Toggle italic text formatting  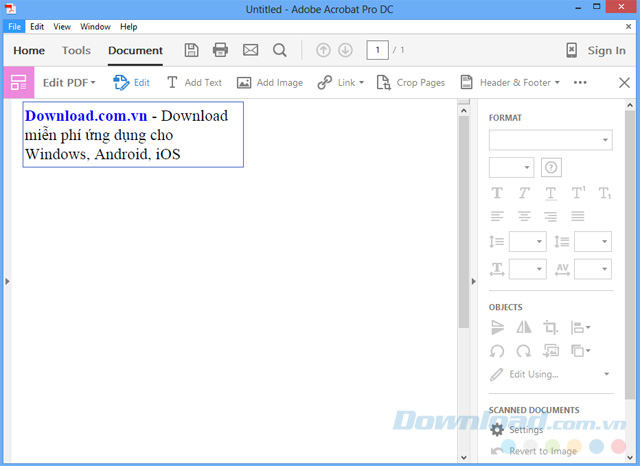point(524,193)
